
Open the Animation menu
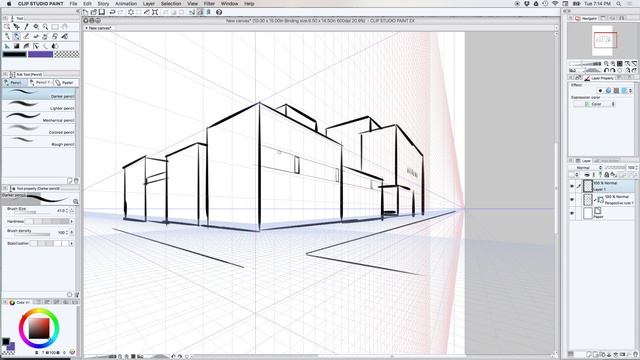coord(126,4)
